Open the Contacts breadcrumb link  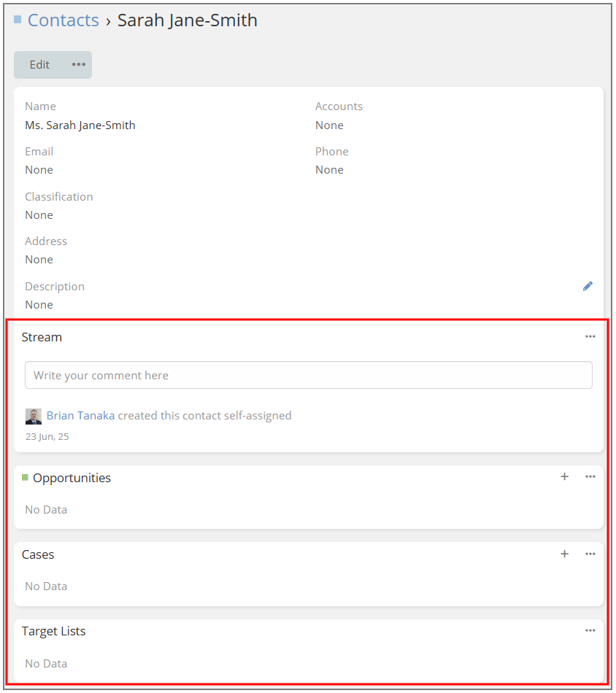tap(63, 20)
